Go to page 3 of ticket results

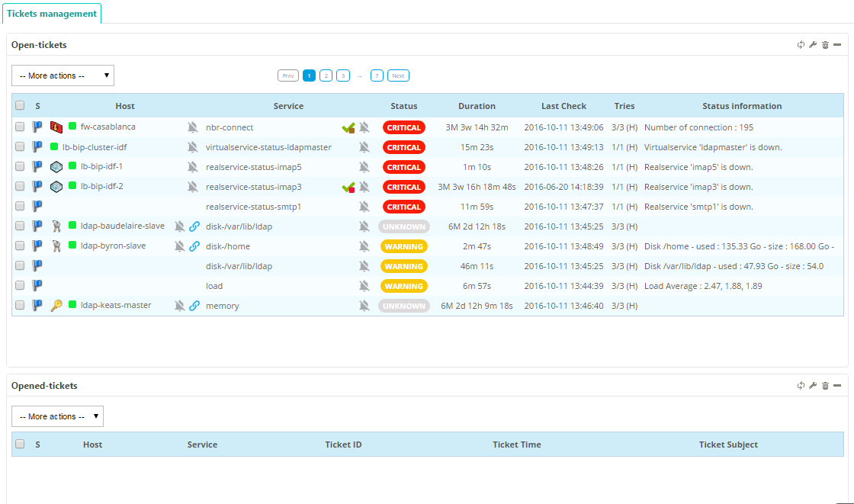(x=343, y=75)
